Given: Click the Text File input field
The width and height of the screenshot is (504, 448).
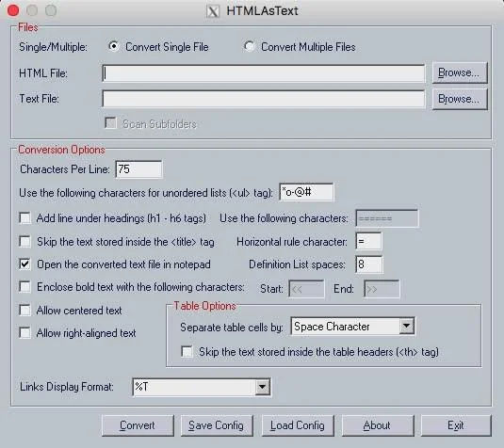Looking at the screenshot, I should pos(264,99).
